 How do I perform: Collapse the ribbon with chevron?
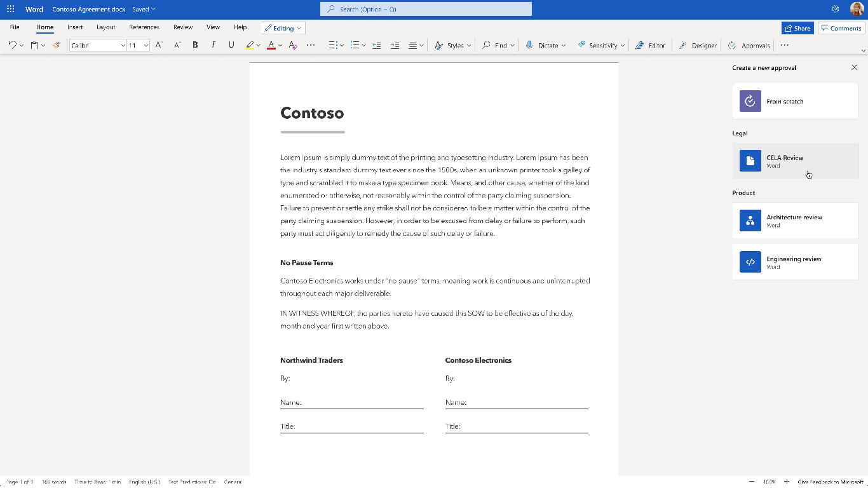863,50
